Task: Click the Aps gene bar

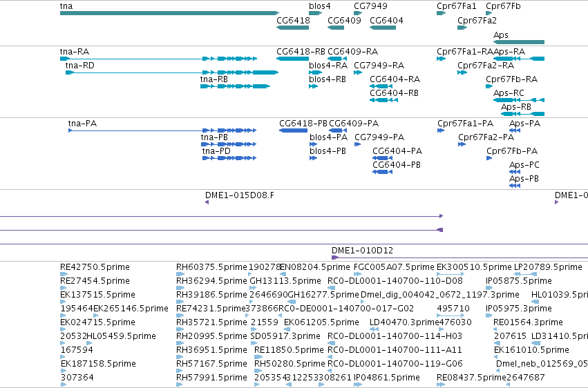Action: tap(519, 42)
